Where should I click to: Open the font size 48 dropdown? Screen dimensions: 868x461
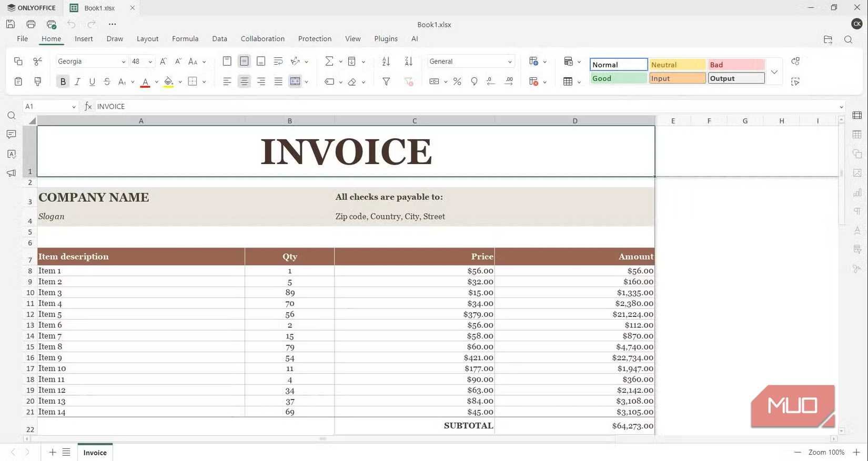pos(150,62)
